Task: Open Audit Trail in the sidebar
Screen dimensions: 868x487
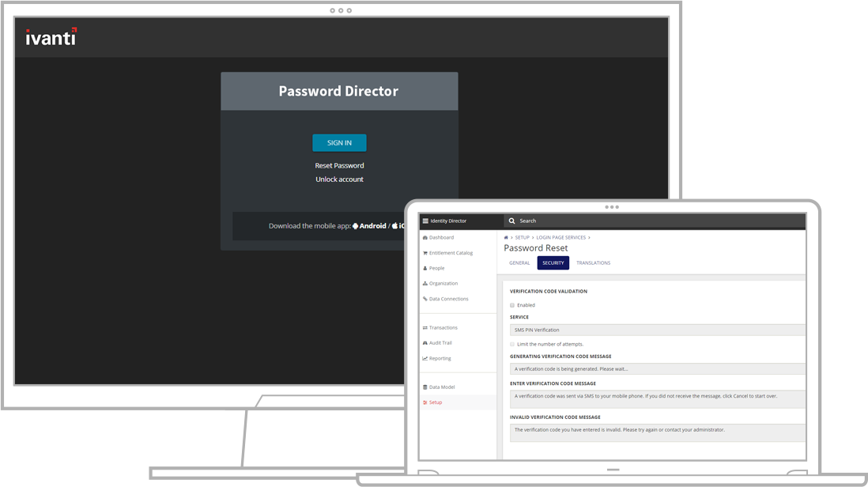Action: pyautogui.click(x=437, y=343)
